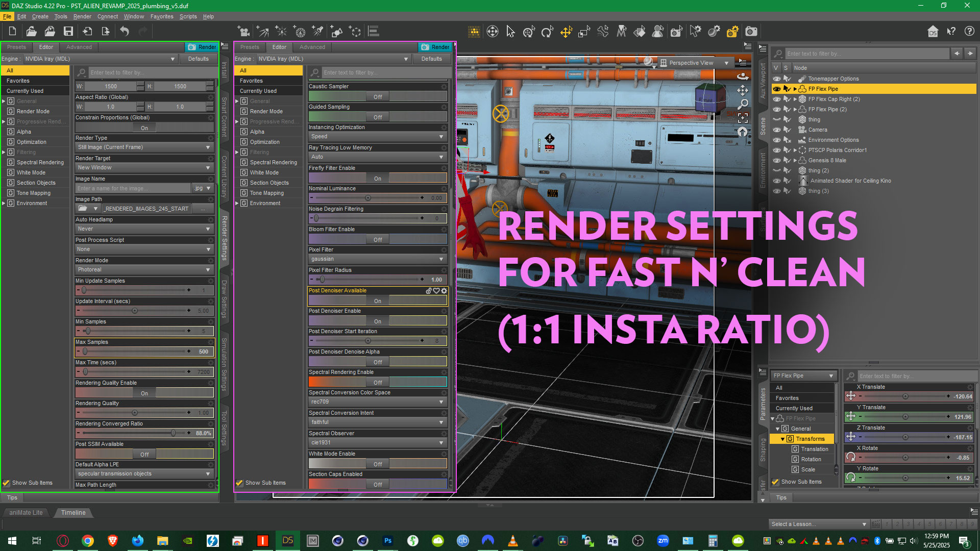Select the Translate tool

(566, 32)
